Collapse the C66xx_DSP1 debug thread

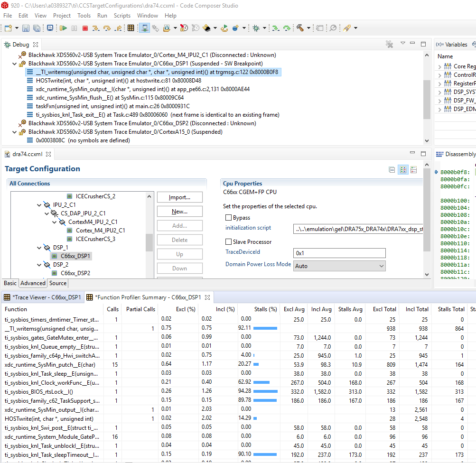[x=14, y=64]
